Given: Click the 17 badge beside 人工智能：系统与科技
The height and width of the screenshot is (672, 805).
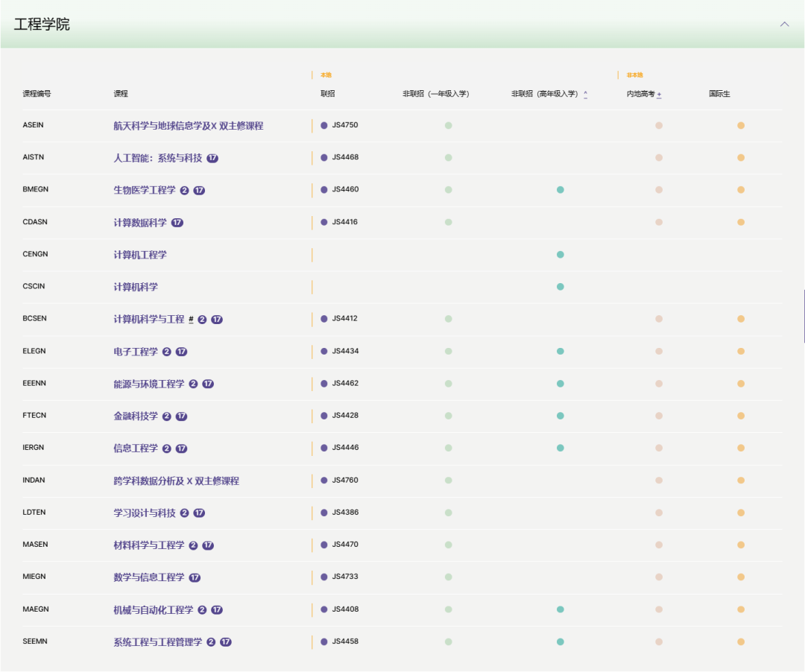Looking at the screenshot, I should pyautogui.click(x=212, y=158).
